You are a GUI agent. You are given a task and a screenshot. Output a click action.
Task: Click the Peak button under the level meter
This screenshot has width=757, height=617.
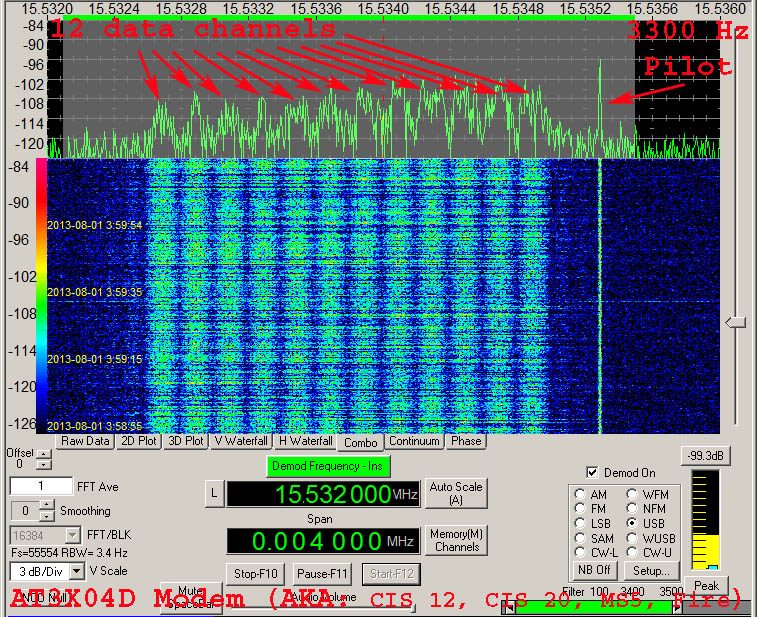point(706,586)
